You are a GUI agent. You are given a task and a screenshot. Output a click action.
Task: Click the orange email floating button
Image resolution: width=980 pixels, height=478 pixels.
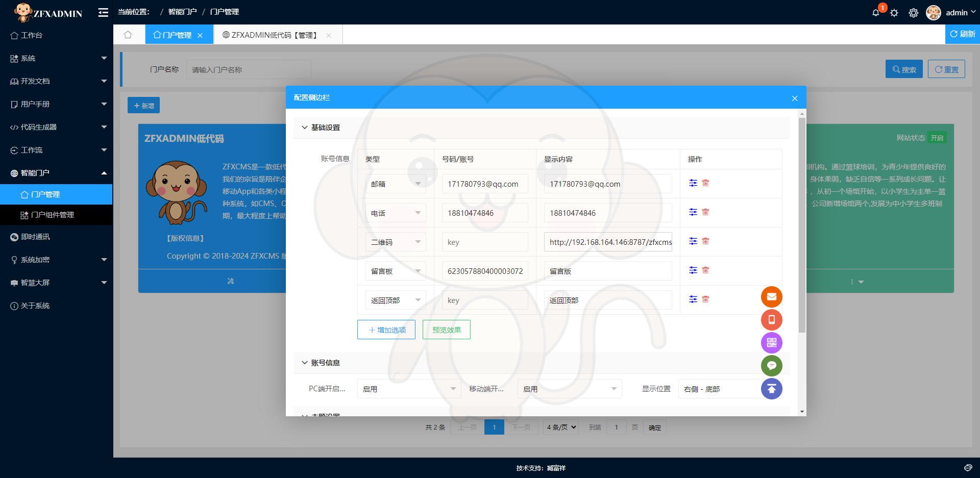pos(772,297)
